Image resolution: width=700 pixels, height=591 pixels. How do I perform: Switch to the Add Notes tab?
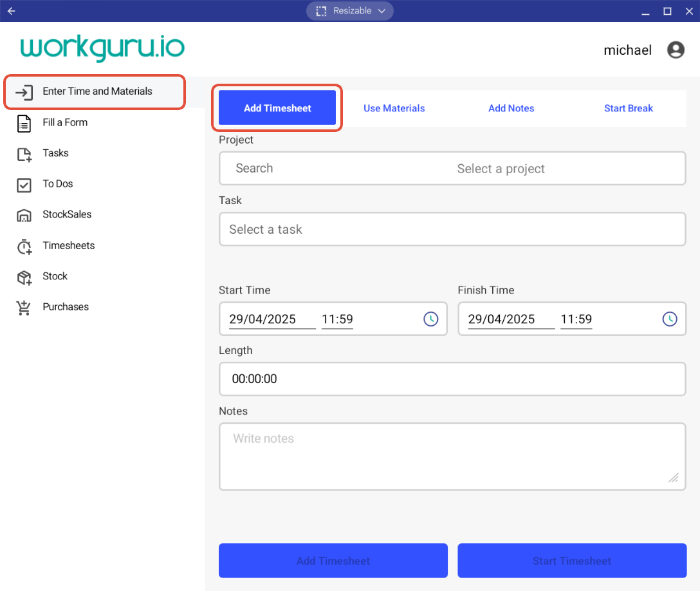pyautogui.click(x=511, y=108)
